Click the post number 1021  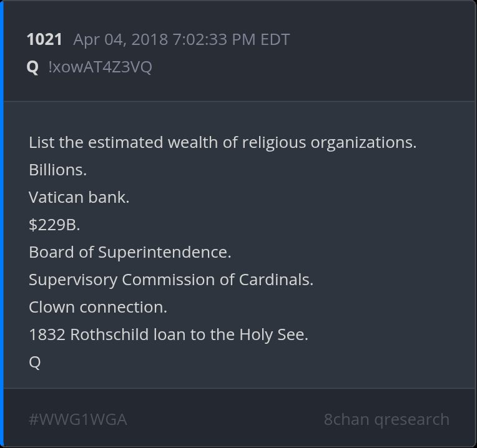tap(44, 40)
